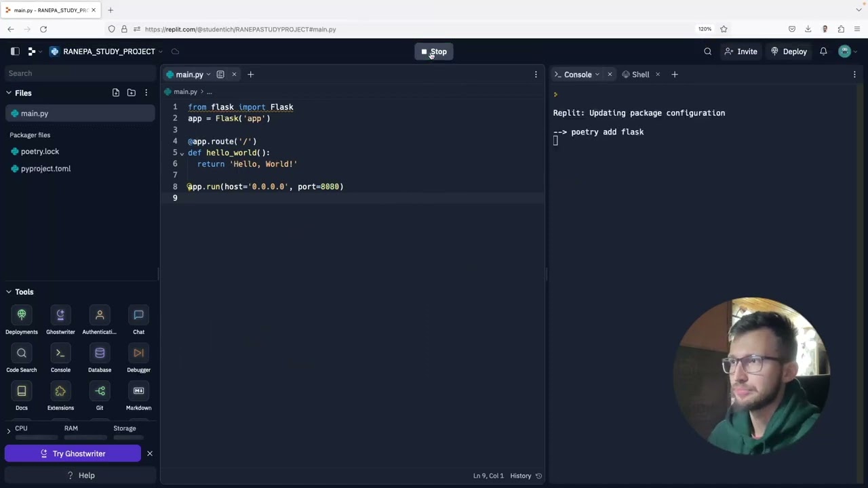
Task: Open the Console tab dropdown chevron
Action: pyautogui.click(x=597, y=75)
